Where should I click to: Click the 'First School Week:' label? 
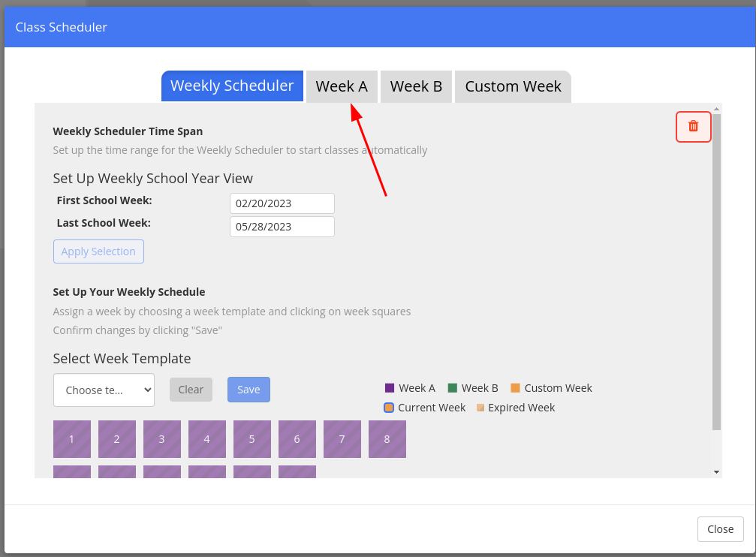pos(104,200)
